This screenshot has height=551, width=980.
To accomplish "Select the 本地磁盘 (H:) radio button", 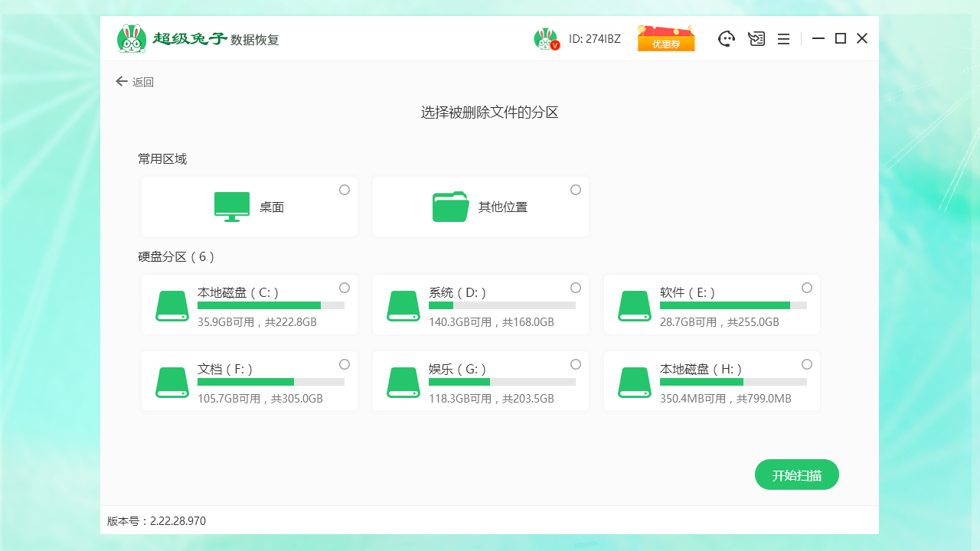I will [x=807, y=364].
